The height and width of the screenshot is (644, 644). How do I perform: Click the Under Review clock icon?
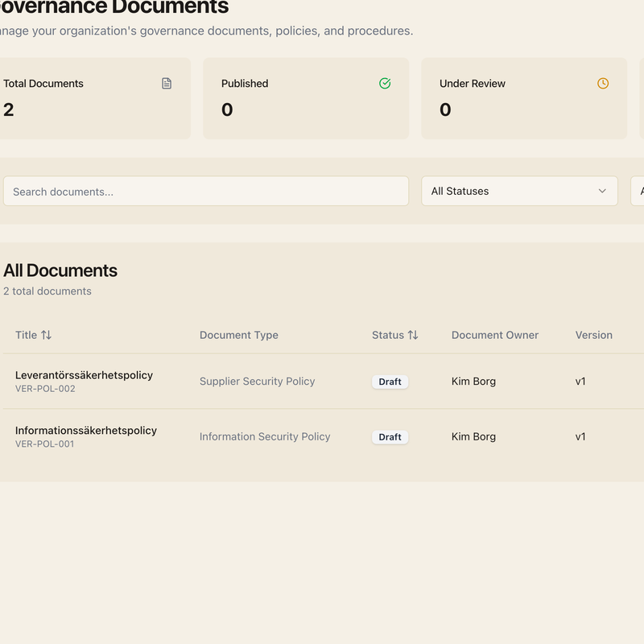click(x=603, y=84)
